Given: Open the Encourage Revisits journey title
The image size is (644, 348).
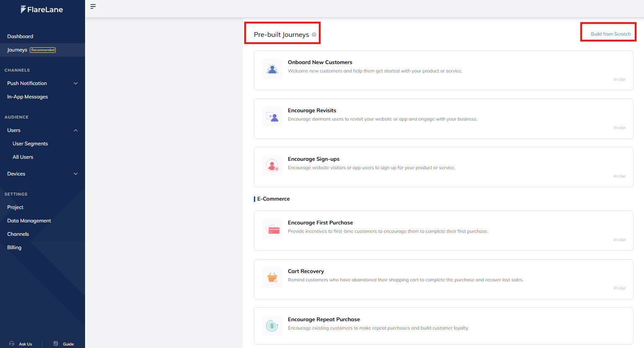Looking at the screenshot, I should 312,111.
